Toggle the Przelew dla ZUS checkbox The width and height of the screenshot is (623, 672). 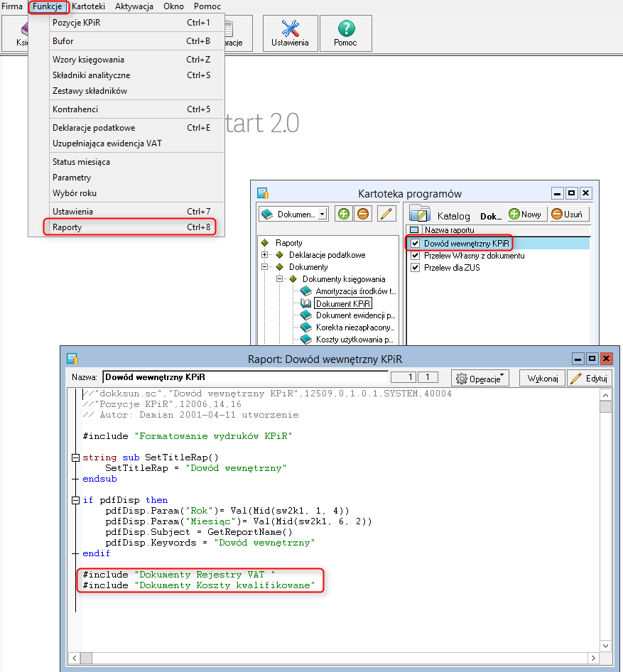pos(416,268)
